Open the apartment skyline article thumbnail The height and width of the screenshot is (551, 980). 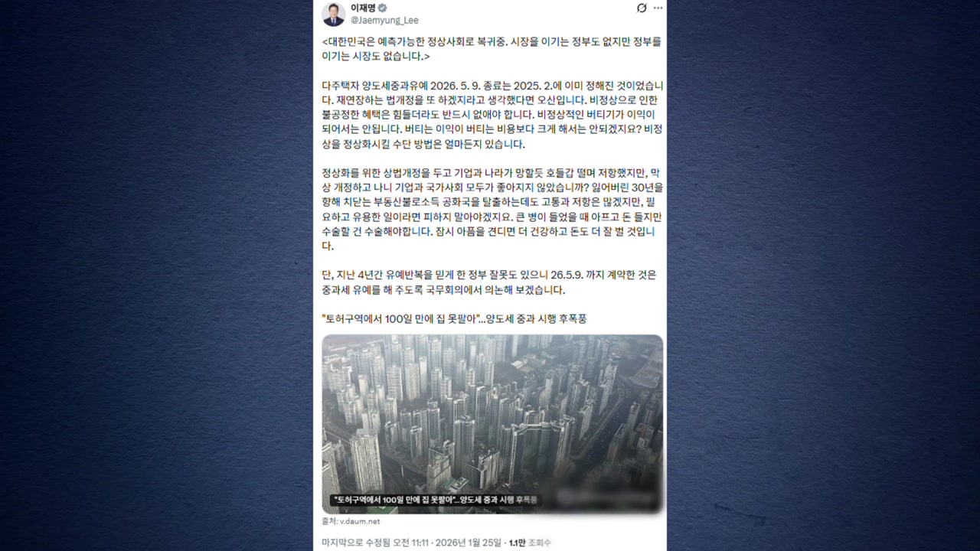492,424
